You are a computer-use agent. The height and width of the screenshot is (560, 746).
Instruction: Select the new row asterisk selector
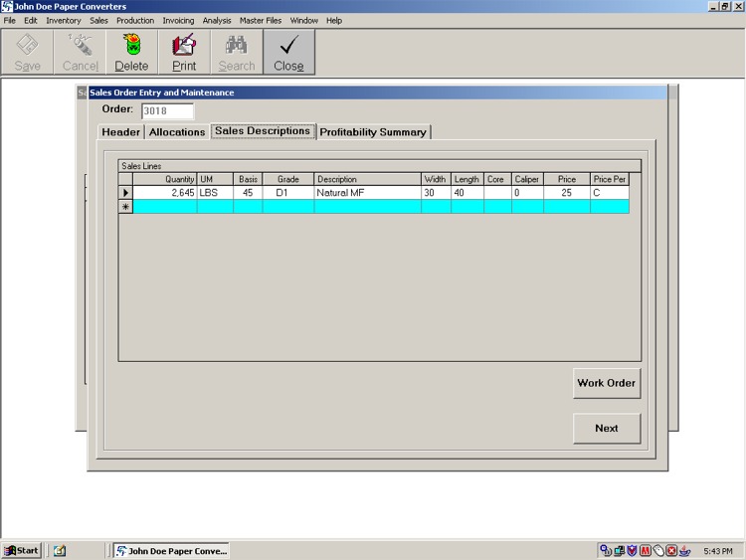click(125, 207)
